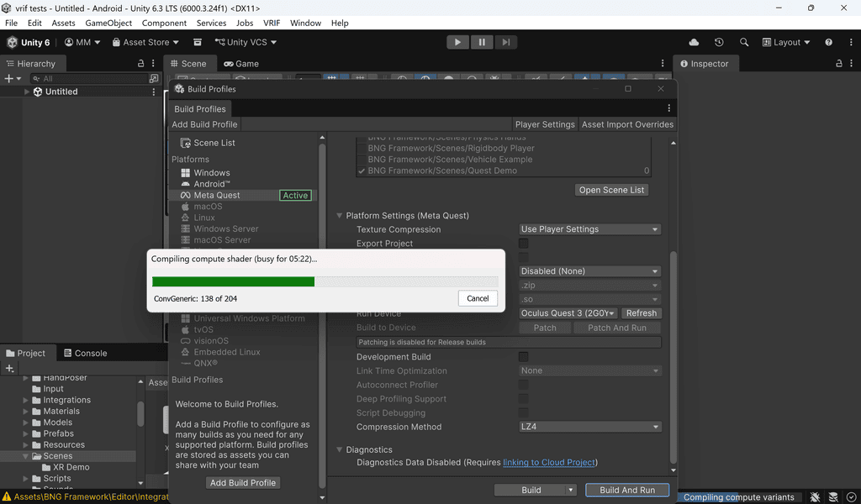The width and height of the screenshot is (861, 504).
Task: Switch to the Game tab
Action: (241, 64)
